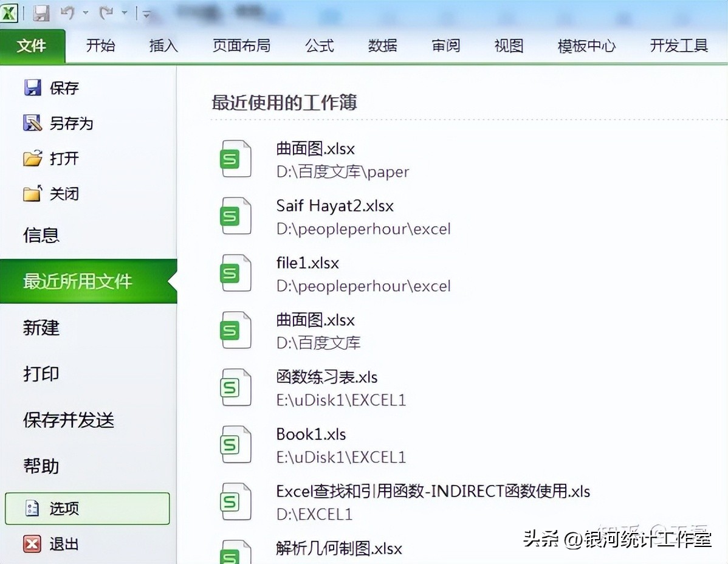Open the 打印 section
This screenshot has width=728, height=564.
41,374
